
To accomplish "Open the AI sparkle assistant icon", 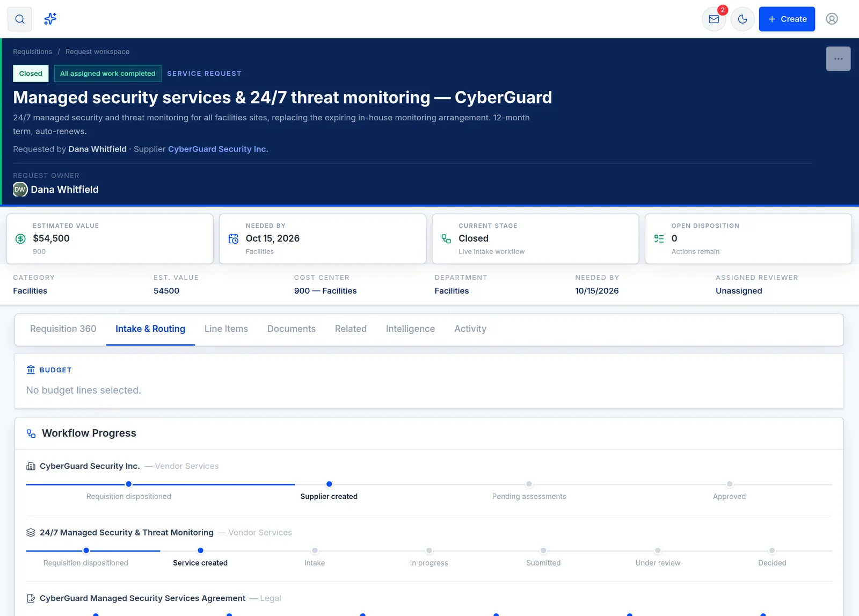I will point(50,19).
